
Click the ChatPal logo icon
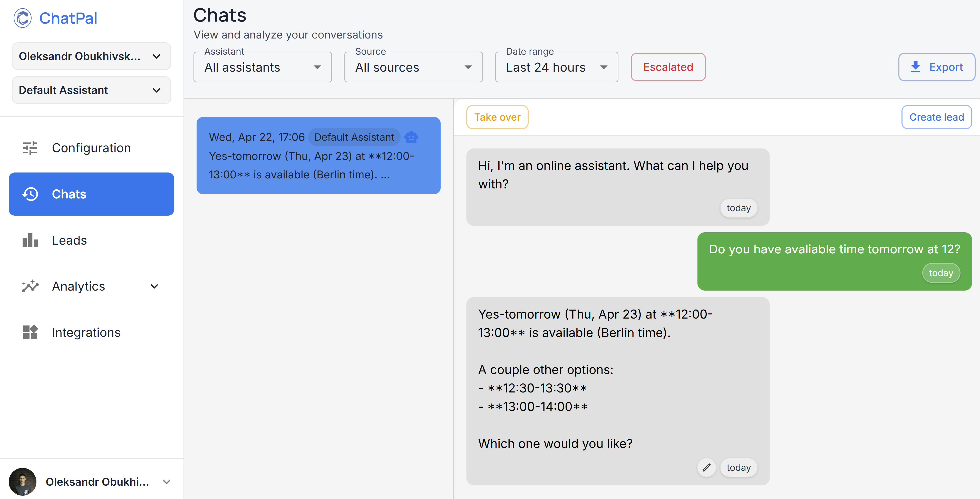[x=22, y=18]
